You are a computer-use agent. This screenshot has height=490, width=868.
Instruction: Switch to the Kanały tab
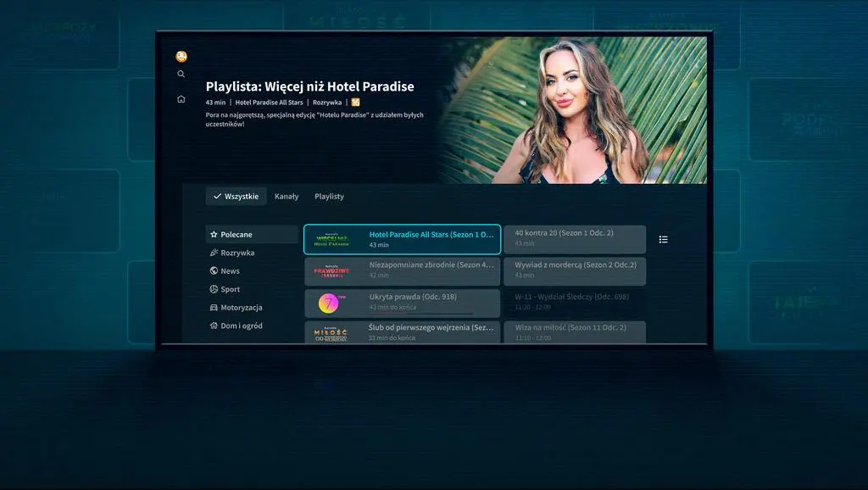[287, 197]
